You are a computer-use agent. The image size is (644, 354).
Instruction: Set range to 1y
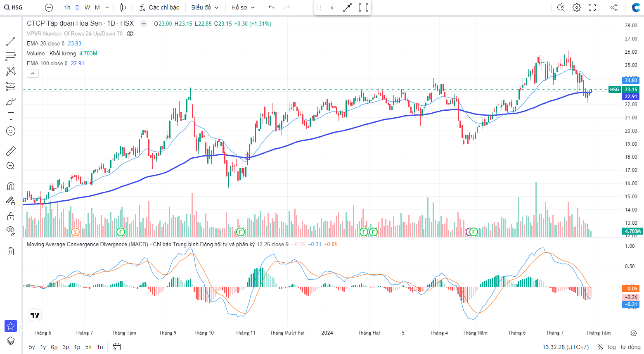pos(43,347)
